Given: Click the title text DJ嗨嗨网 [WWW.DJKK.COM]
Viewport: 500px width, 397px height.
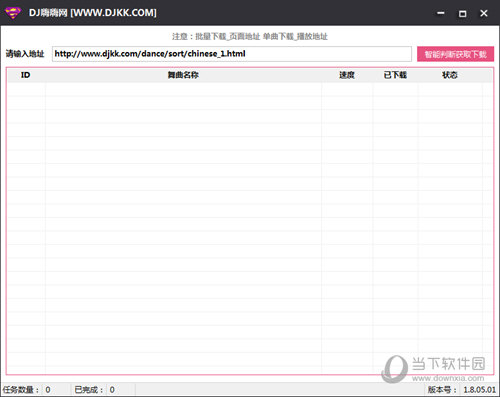Looking at the screenshot, I should click(x=93, y=13).
